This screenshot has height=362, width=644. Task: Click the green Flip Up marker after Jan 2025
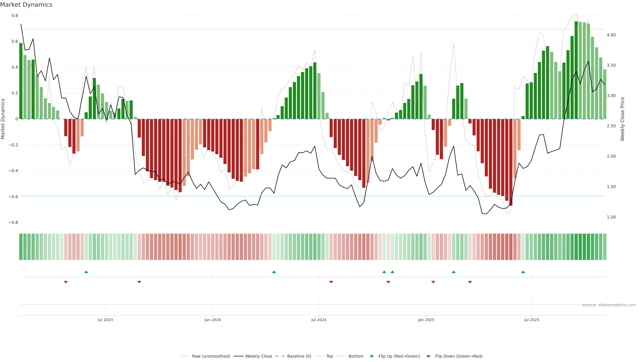click(x=454, y=272)
